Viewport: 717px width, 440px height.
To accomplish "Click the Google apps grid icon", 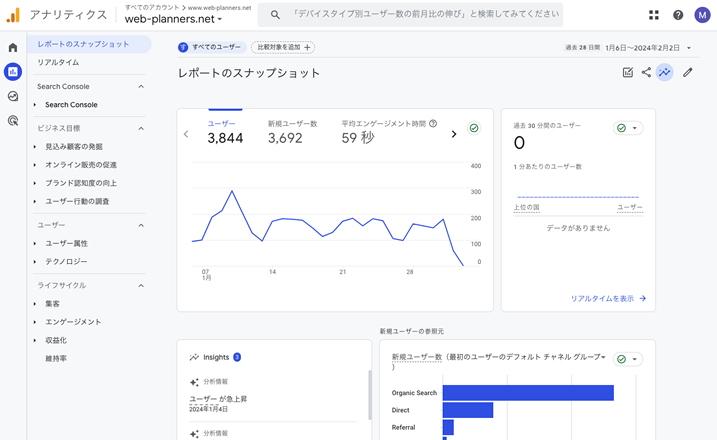I will [x=654, y=15].
